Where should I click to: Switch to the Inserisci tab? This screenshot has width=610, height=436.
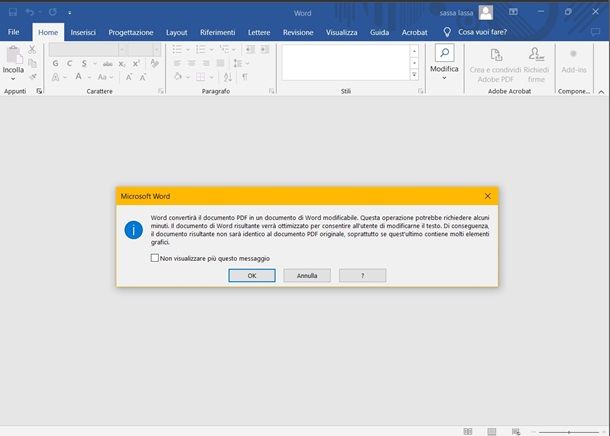83,33
